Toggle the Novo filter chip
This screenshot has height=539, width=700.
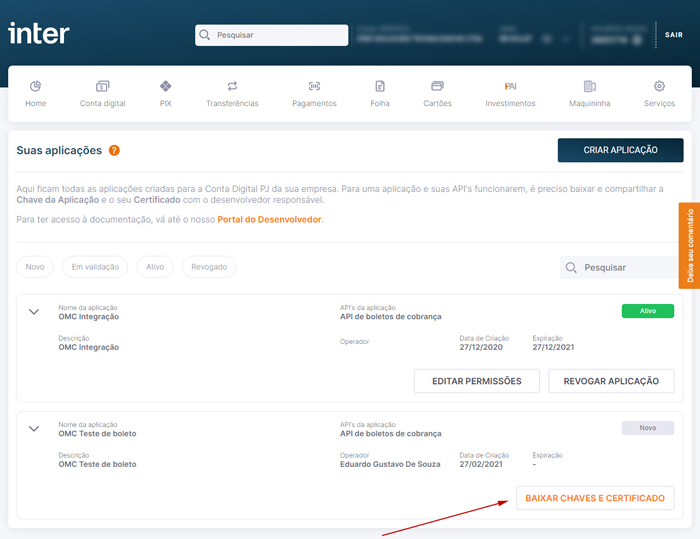[x=35, y=267]
